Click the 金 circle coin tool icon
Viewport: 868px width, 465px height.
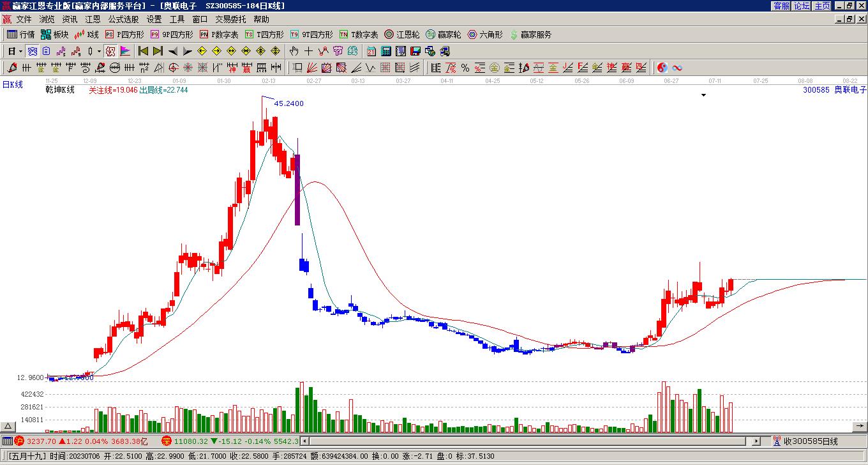point(495,68)
